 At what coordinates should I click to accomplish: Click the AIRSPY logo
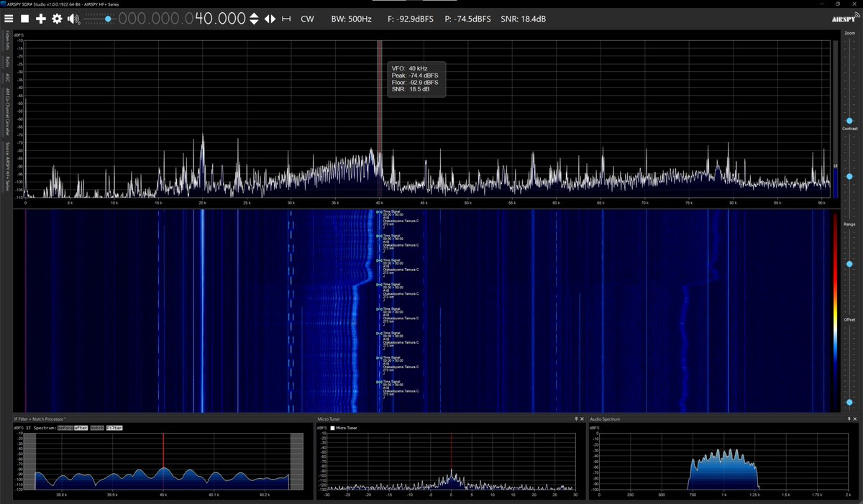[x=844, y=19]
